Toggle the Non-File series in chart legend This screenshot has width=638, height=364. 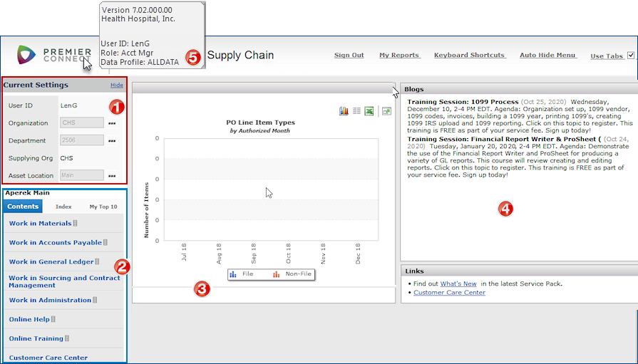[x=292, y=274]
